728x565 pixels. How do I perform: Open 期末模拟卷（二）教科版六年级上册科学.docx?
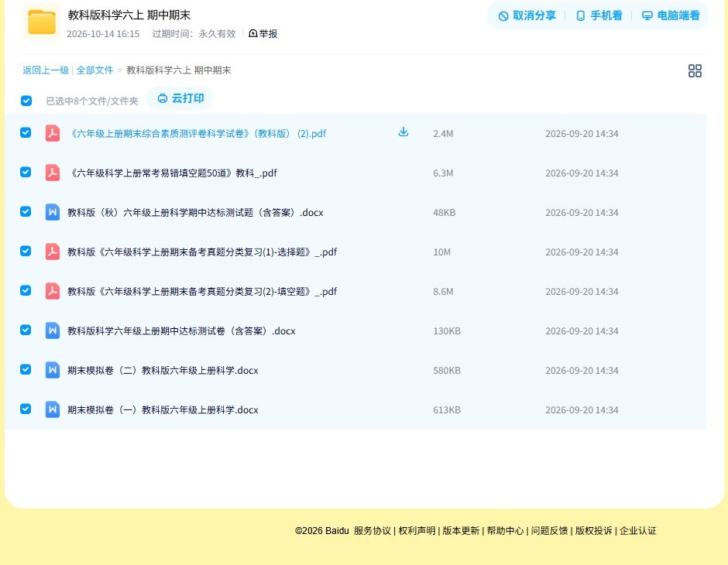163,370
